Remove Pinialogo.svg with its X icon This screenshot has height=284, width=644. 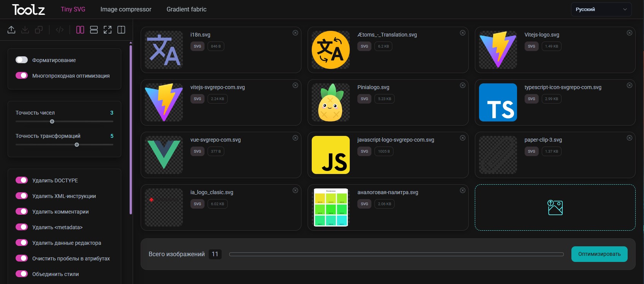point(463,85)
